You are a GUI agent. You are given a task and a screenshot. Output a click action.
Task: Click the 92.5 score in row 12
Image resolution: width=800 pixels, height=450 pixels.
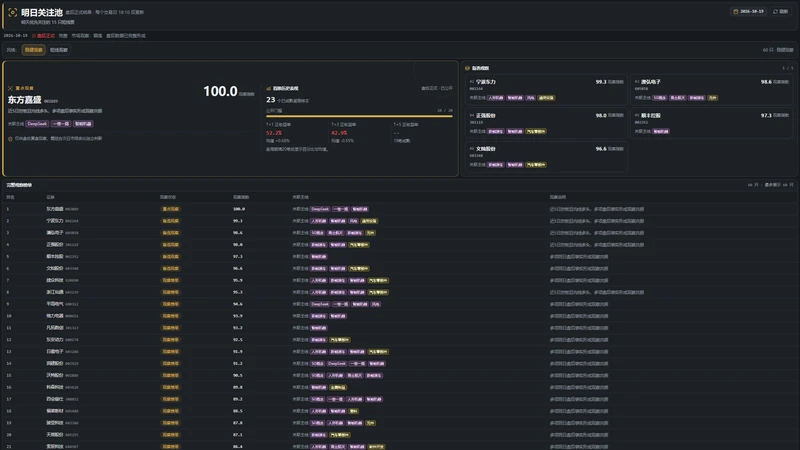click(238, 340)
